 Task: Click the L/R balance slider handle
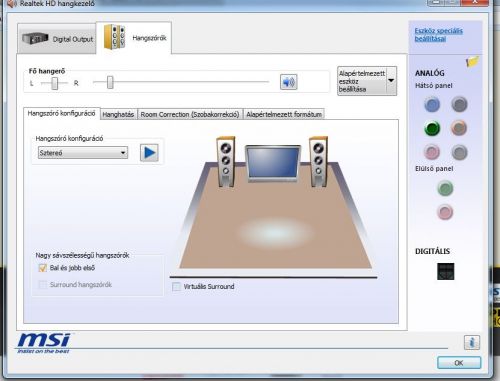[x=55, y=83]
